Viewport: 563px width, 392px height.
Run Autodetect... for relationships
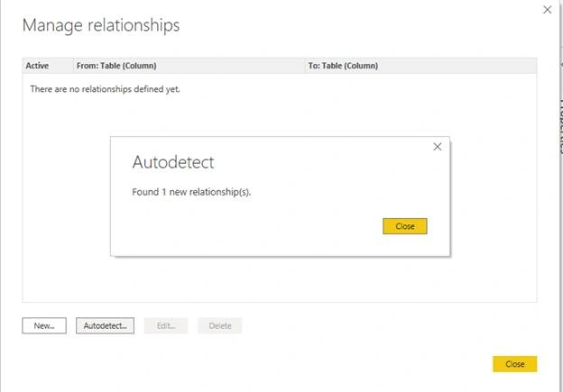click(105, 325)
